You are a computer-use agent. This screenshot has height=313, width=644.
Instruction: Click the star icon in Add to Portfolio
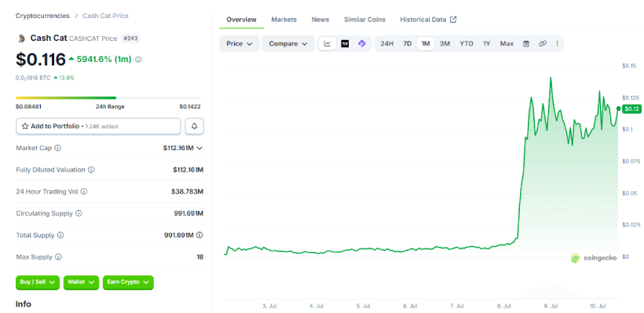coord(25,127)
